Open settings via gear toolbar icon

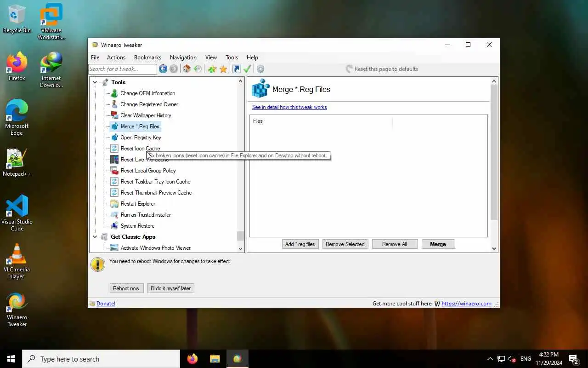pos(260,69)
